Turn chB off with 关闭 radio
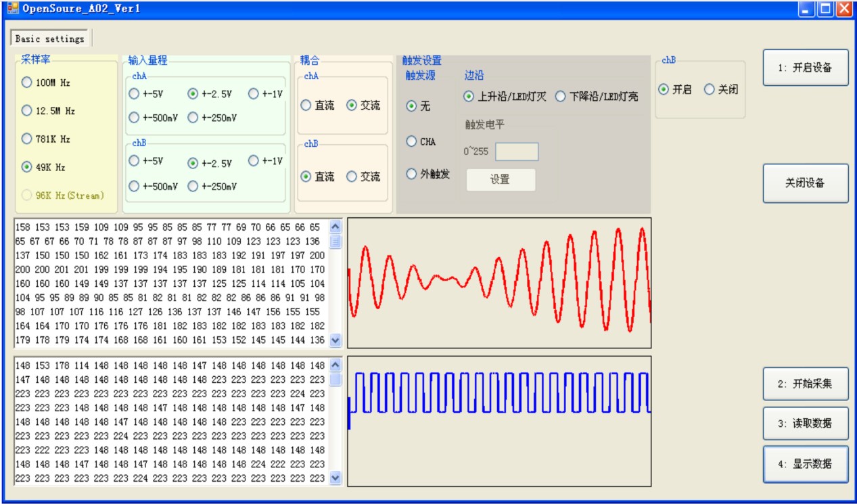This screenshot has width=857, height=504. pyautogui.click(x=721, y=89)
